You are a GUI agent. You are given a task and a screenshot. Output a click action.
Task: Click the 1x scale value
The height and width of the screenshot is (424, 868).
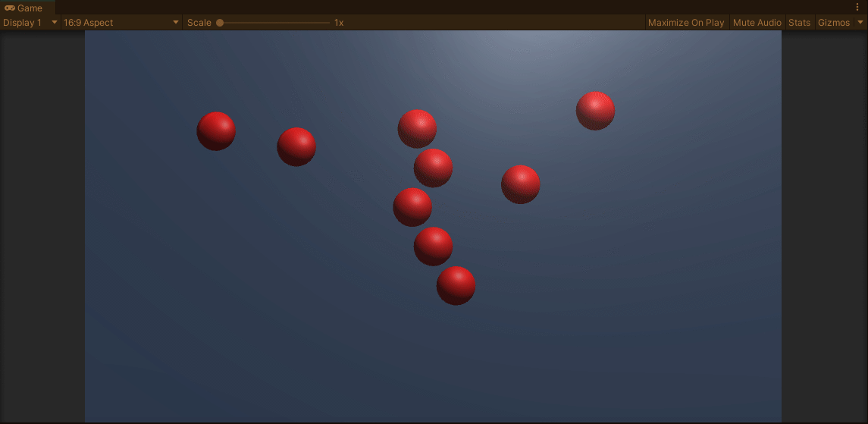pyautogui.click(x=339, y=23)
